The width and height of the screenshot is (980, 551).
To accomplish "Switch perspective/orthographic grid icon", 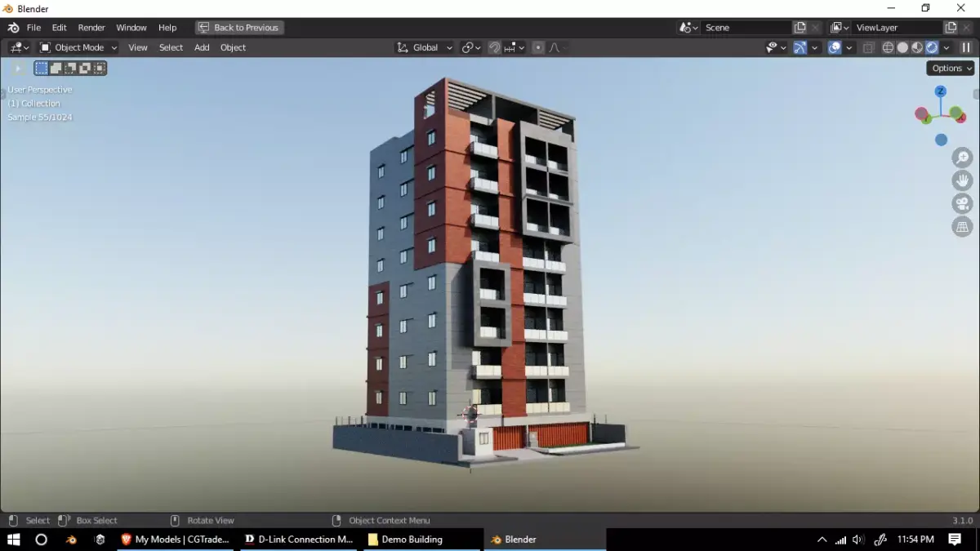I will (x=962, y=227).
